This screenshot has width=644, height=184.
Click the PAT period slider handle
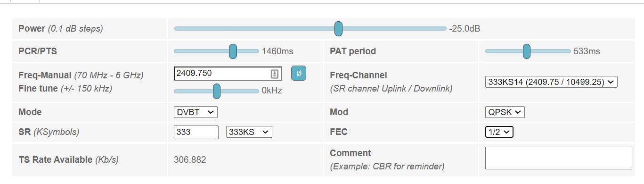[527, 51]
